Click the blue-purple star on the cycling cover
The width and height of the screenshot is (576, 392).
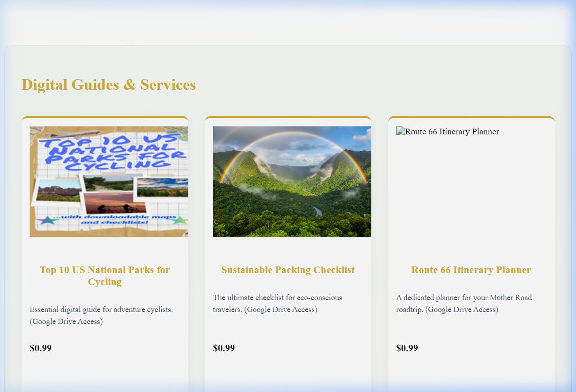[x=47, y=220]
